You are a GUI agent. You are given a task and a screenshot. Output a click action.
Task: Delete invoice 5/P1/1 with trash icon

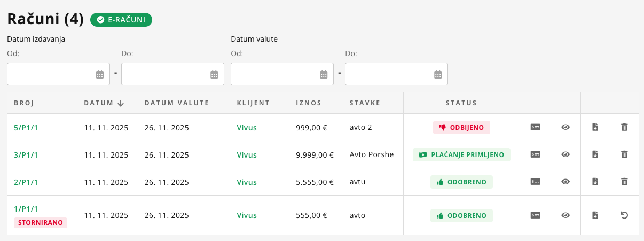pos(624,127)
